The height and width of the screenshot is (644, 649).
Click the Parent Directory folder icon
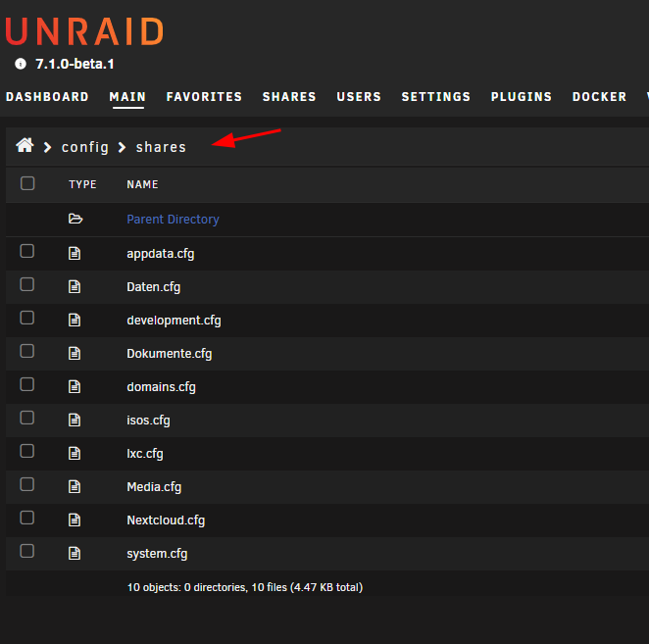[75, 219]
